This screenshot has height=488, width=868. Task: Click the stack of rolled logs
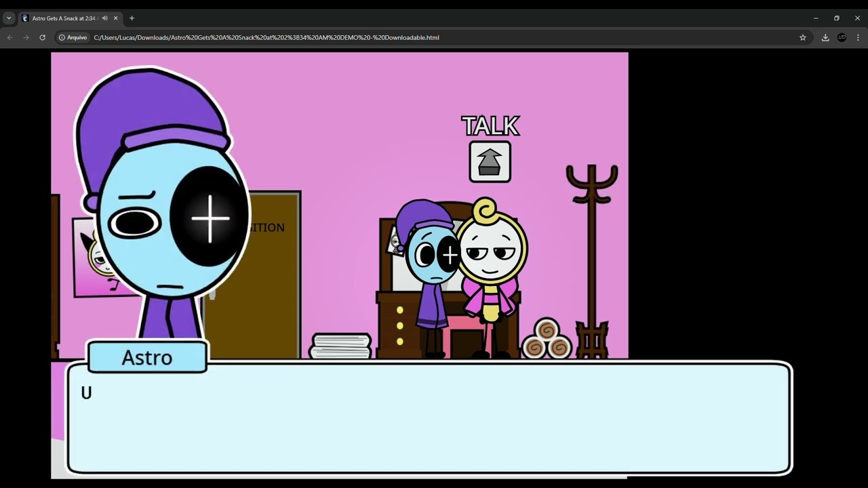click(x=547, y=339)
